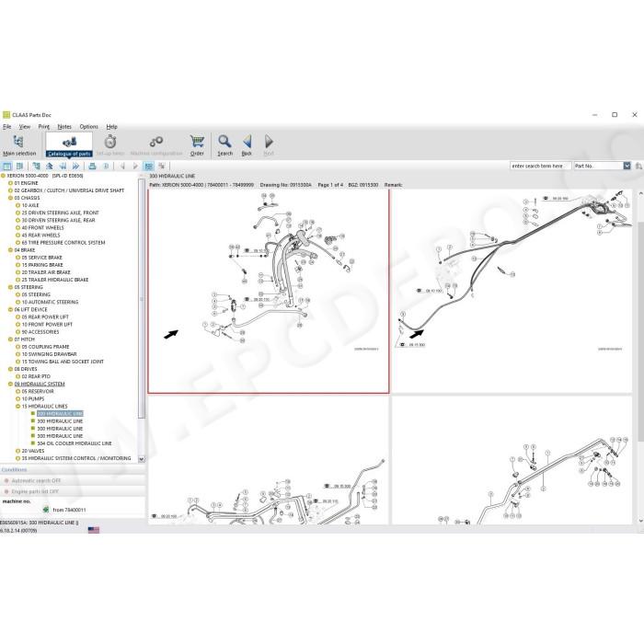This screenshot has height=644, width=644.
Task: Click the search execute icon right of Part No.
Action: (x=638, y=166)
